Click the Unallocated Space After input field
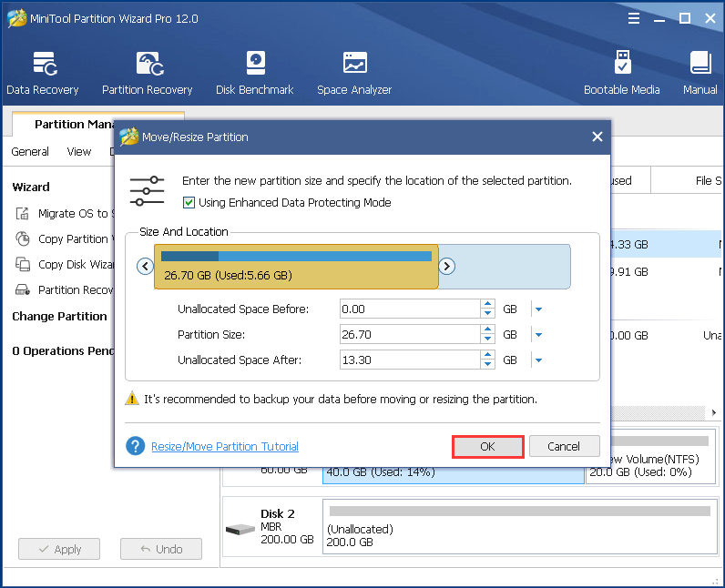 coord(410,360)
